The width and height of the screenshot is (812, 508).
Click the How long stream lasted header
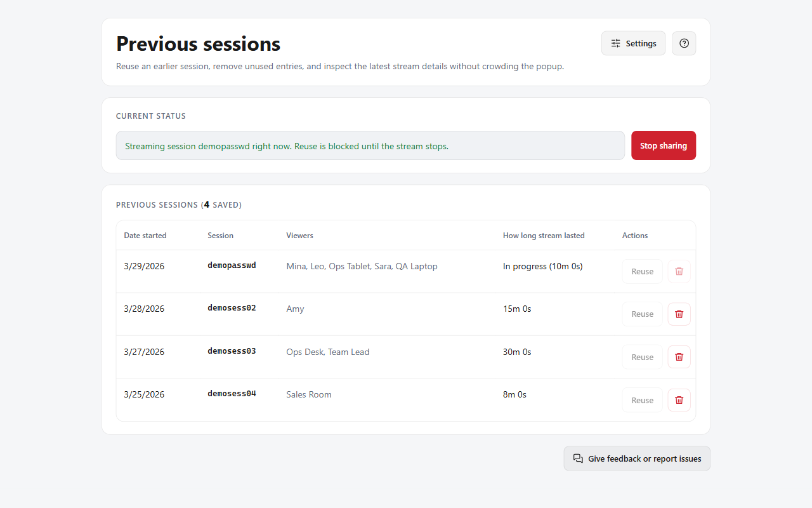(x=544, y=236)
